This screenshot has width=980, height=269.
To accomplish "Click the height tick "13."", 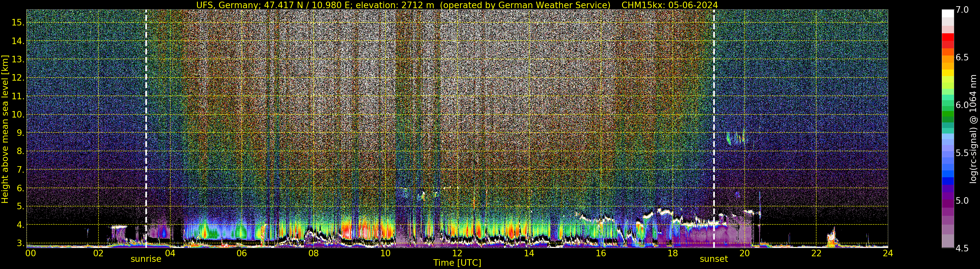I will pyautogui.click(x=18, y=59).
